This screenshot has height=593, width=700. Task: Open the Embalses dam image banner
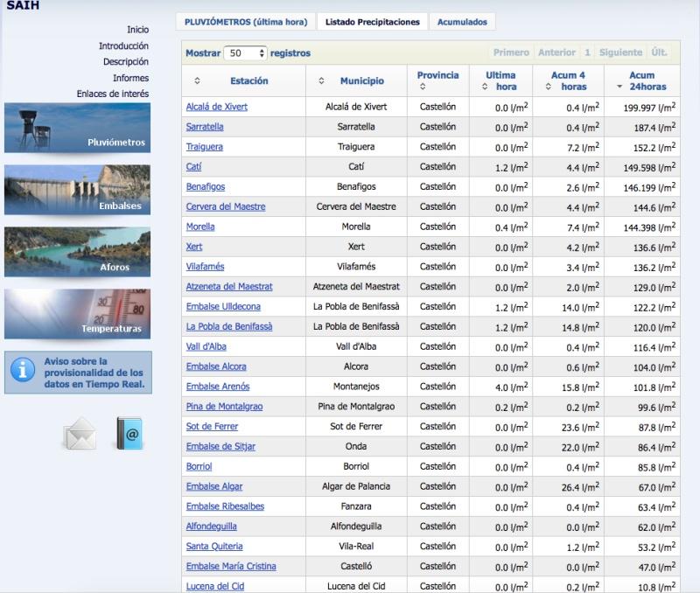(x=77, y=189)
